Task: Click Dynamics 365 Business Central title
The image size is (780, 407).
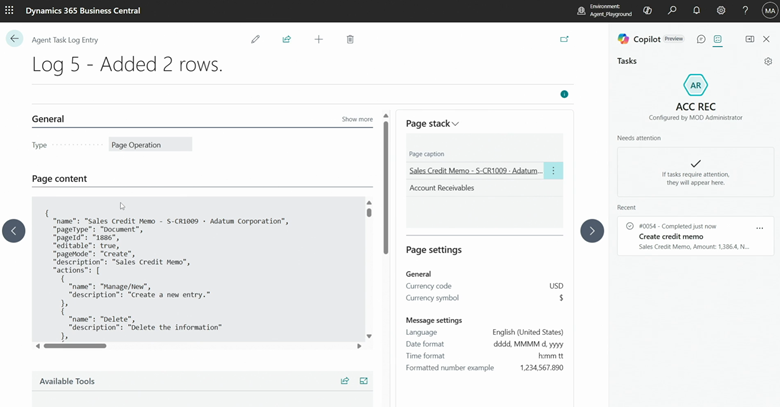Action: tap(83, 10)
